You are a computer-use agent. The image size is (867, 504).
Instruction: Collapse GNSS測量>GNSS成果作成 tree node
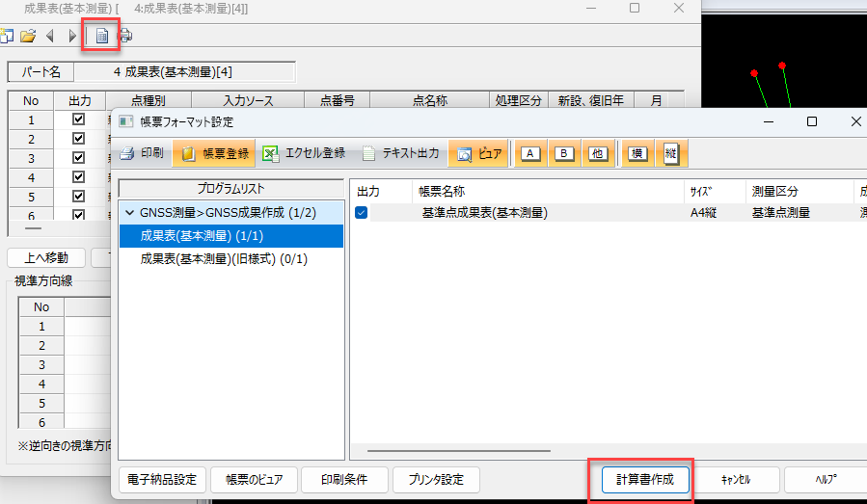click(x=129, y=213)
